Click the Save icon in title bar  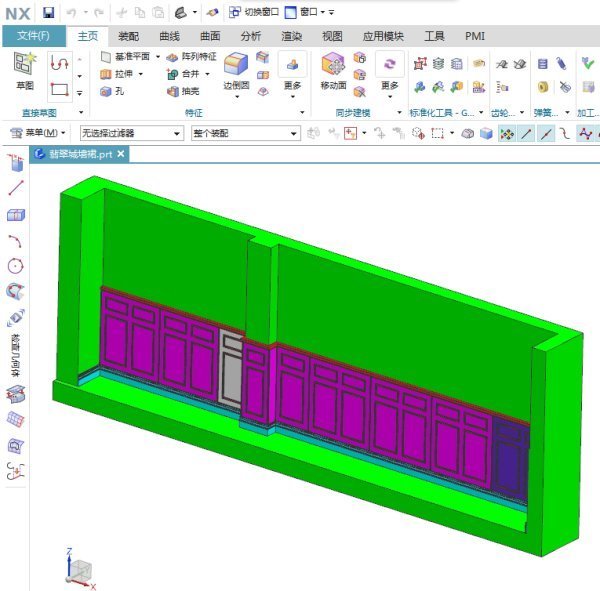tap(48, 12)
